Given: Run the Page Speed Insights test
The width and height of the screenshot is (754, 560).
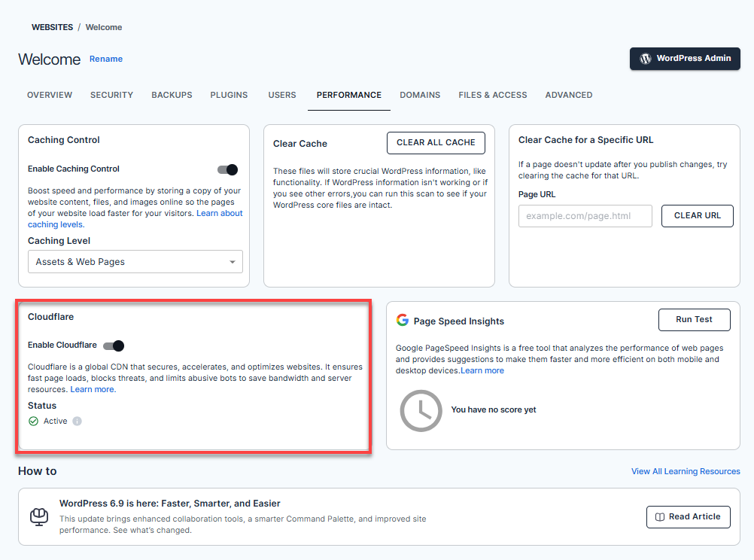Looking at the screenshot, I should point(694,320).
